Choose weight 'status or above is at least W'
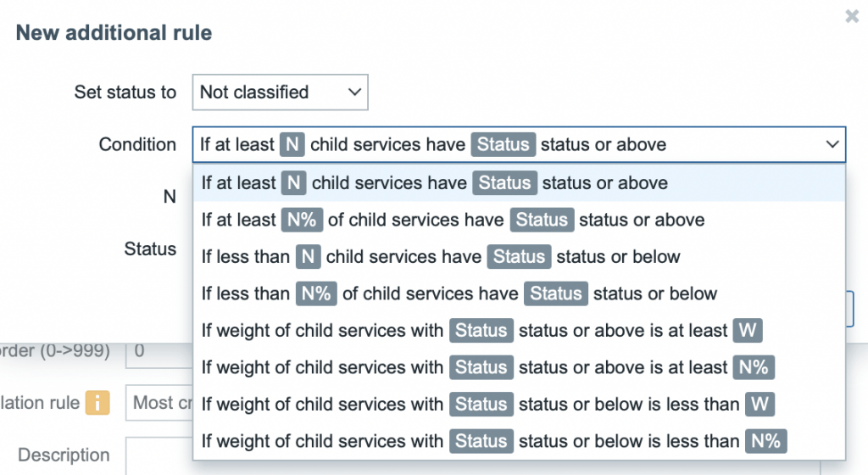This screenshot has width=868, height=475. coord(481,330)
